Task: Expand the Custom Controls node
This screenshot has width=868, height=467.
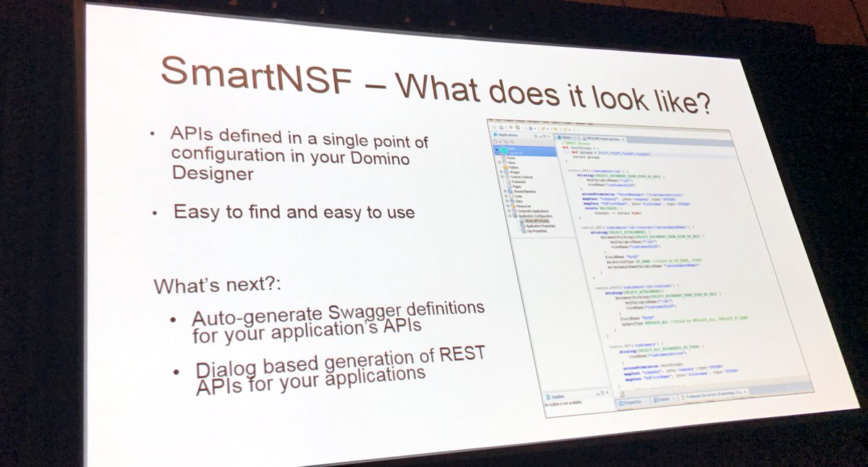Action: (x=501, y=176)
